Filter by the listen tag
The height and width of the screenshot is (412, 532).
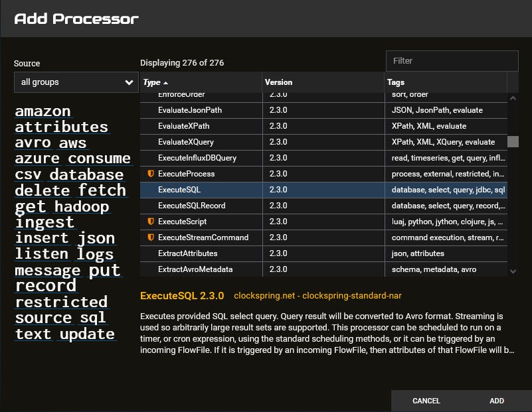pos(42,254)
